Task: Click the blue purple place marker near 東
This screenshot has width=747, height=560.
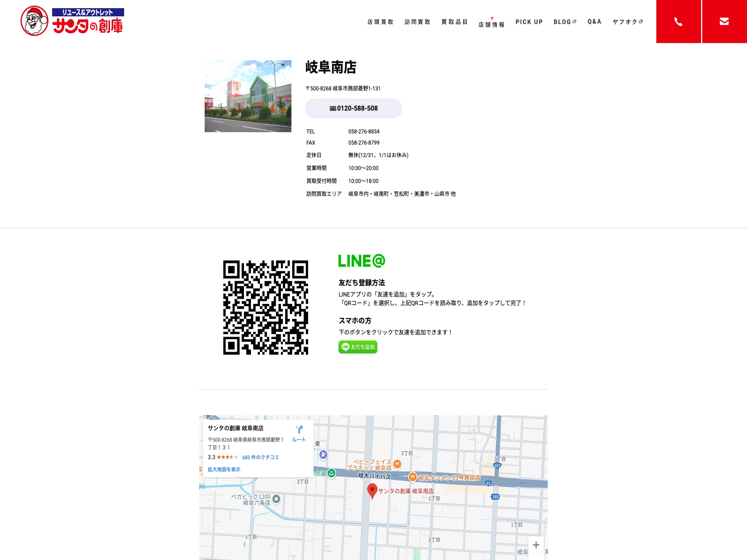Action: (323, 454)
